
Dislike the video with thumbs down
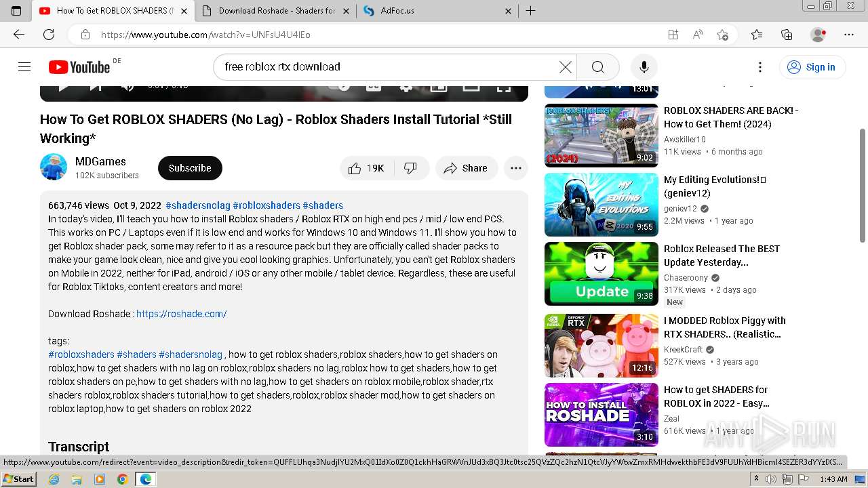click(411, 168)
